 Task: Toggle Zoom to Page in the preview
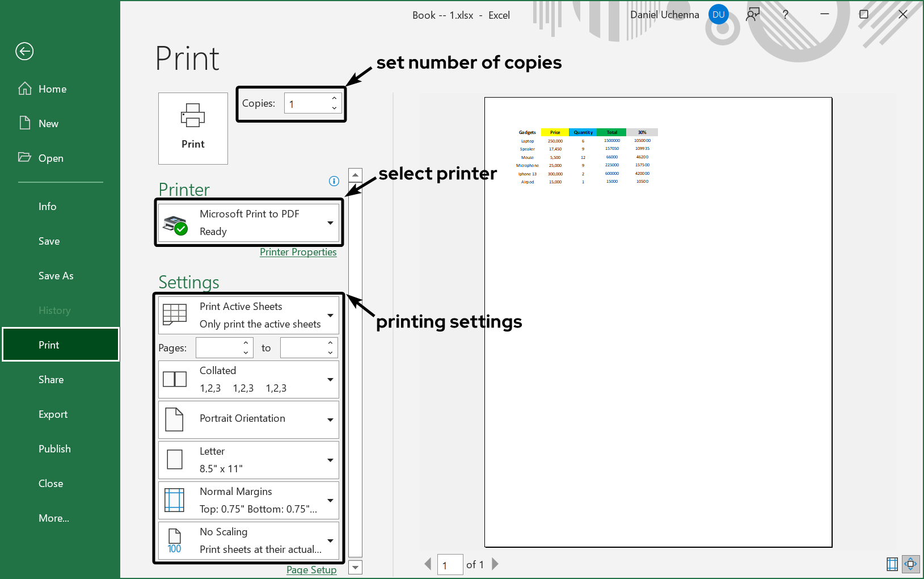click(x=910, y=564)
